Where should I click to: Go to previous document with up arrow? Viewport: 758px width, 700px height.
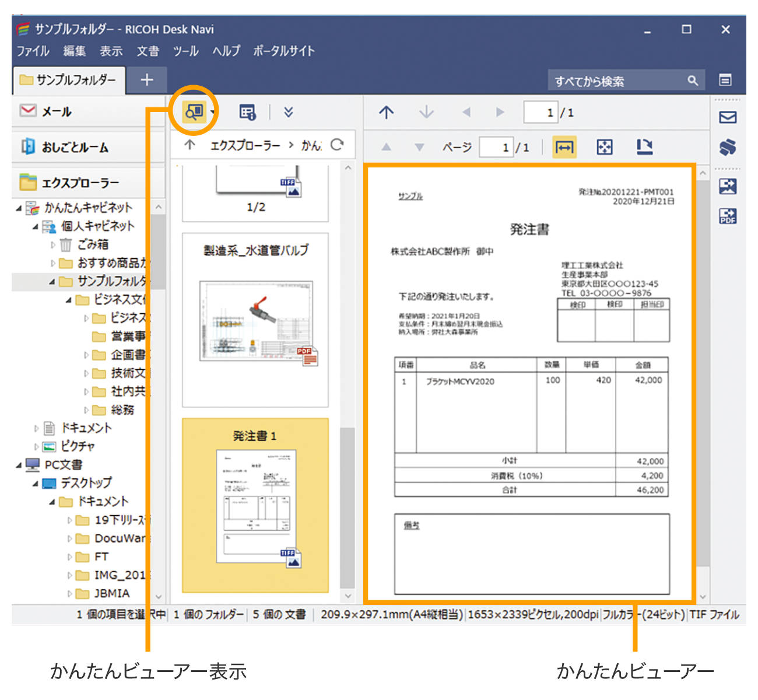click(x=386, y=113)
